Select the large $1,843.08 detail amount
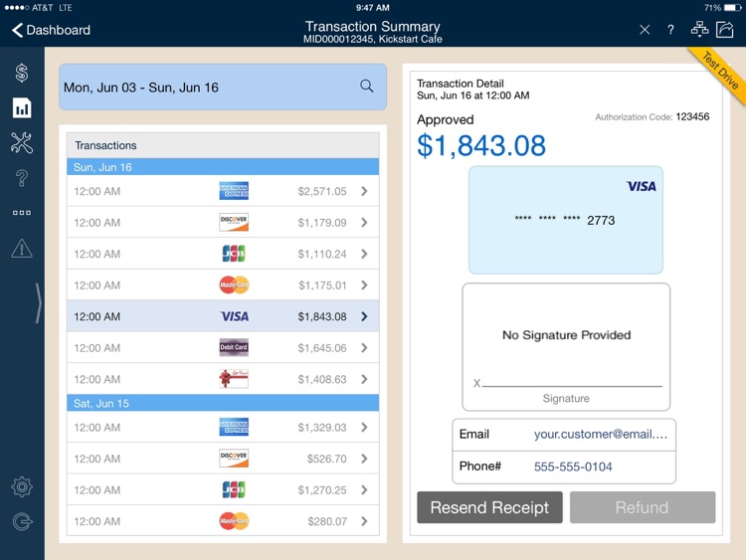 click(481, 145)
